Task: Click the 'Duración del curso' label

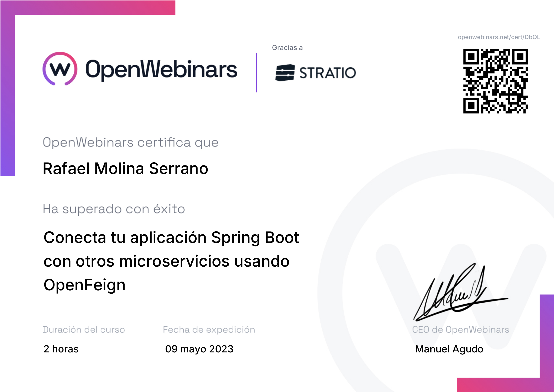Action: (x=84, y=329)
